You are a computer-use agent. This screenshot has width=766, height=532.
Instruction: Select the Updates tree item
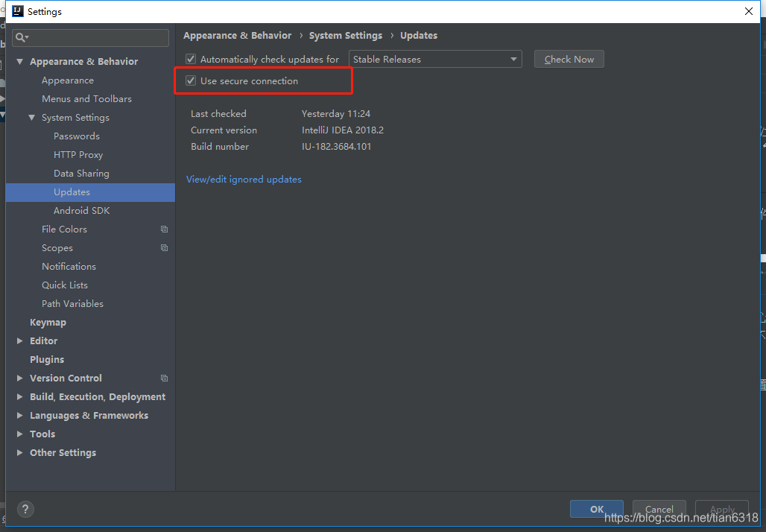point(90,192)
